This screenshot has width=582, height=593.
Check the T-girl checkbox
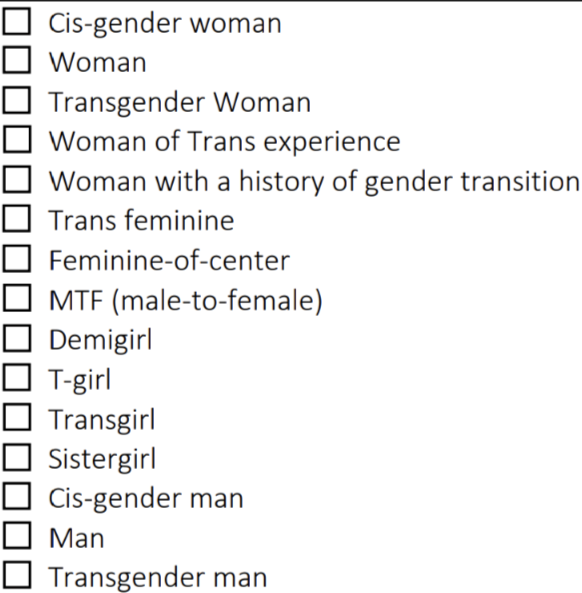click(x=17, y=377)
